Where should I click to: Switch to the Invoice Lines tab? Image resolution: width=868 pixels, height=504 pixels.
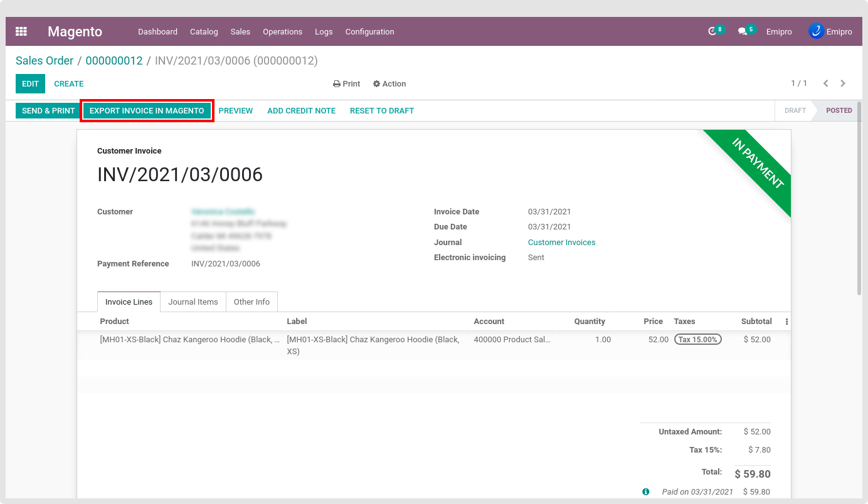[129, 302]
